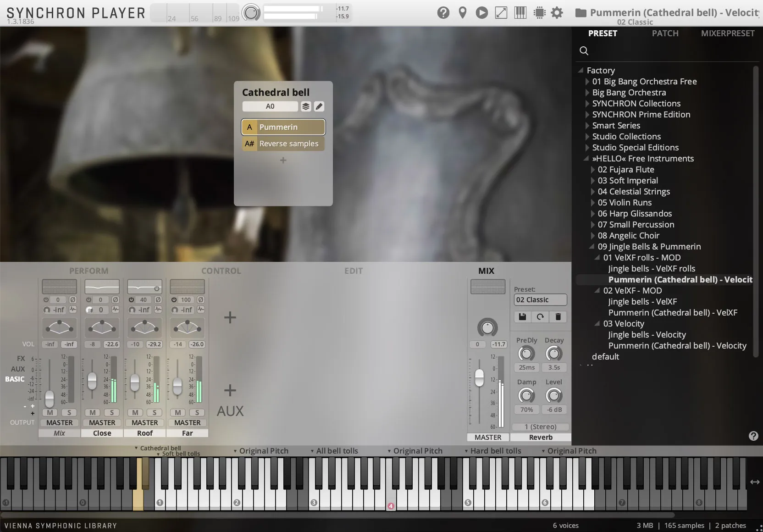This screenshot has height=532, width=763.
Task: Delete reverb preset using trash icon
Action: [x=558, y=317]
